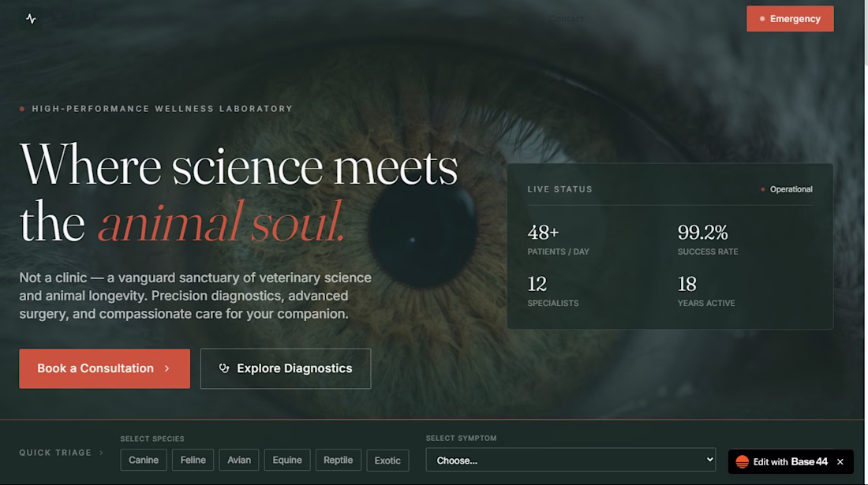The width and height of the screenshot is (868, 485).
Task: Click the Edit with Base44 badge
Action: pyautogui.click(x=791, y=462)
